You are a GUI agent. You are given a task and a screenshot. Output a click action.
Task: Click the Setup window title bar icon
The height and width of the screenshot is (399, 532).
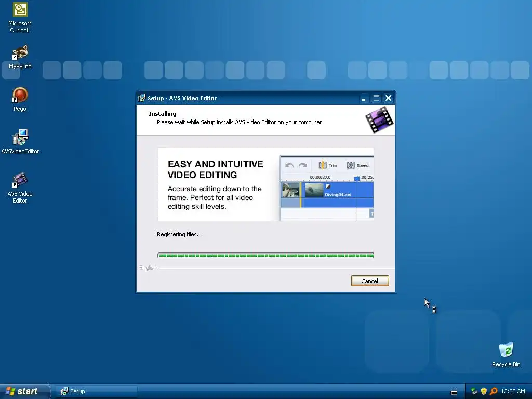click(142, 98)
